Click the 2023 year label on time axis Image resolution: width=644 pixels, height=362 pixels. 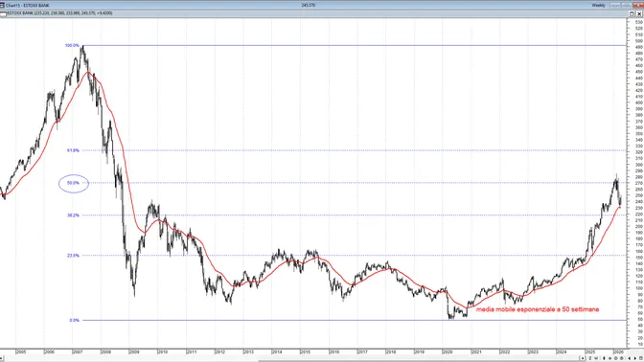[533, 351]
